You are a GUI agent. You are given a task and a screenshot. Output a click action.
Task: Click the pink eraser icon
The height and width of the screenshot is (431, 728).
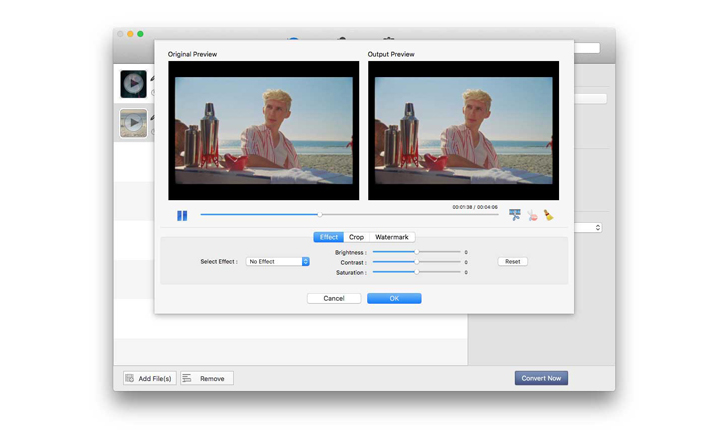coord(532,215)
